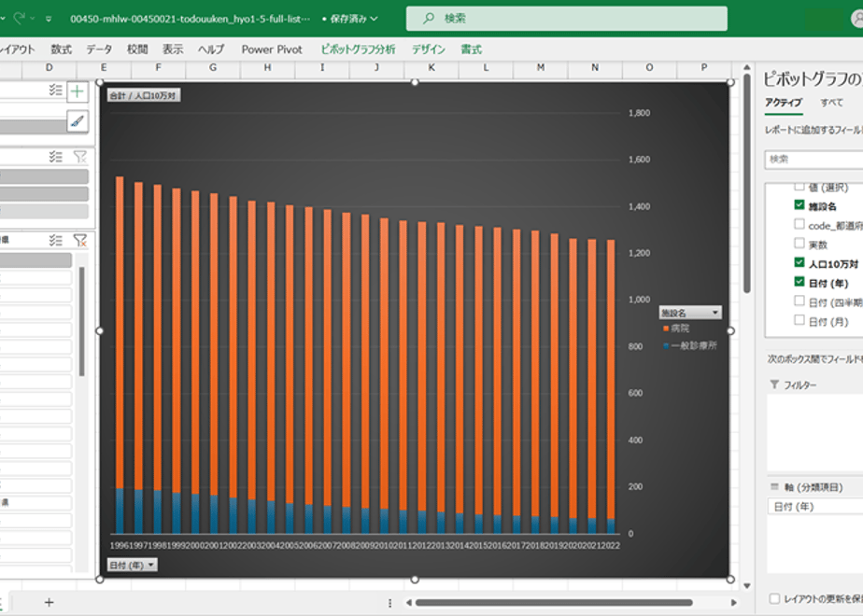Select column header K

[x=431, y=67]
